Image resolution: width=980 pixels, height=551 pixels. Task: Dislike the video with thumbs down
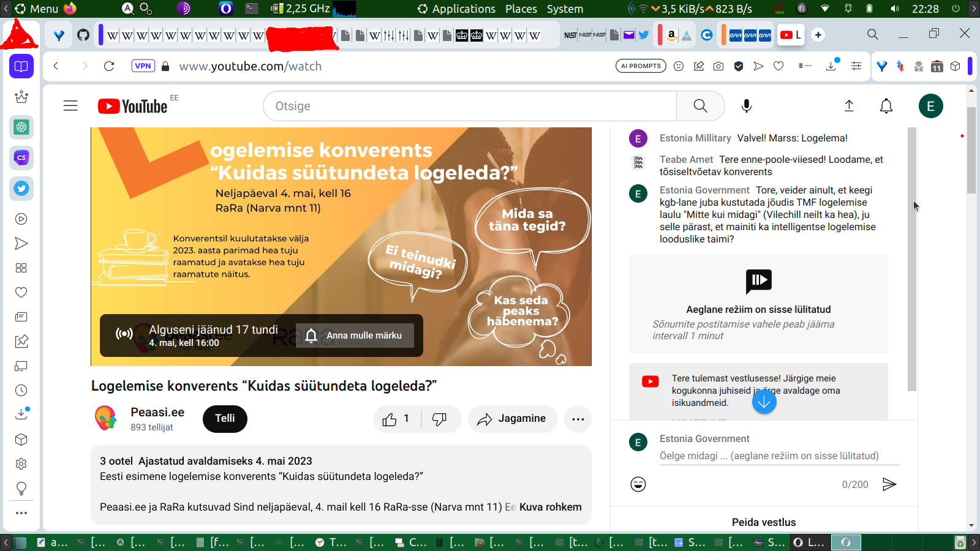[439, 419]
